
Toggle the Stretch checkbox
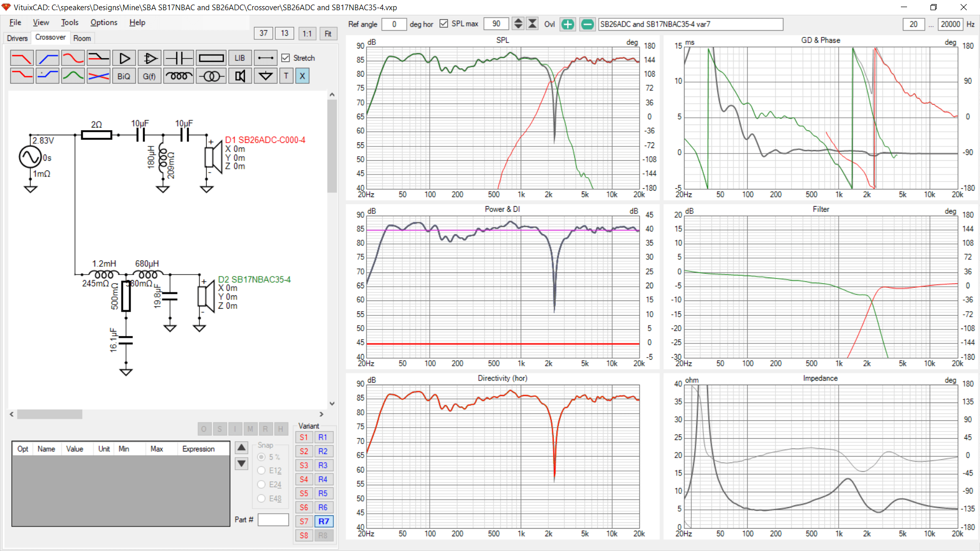pos(286,58)
